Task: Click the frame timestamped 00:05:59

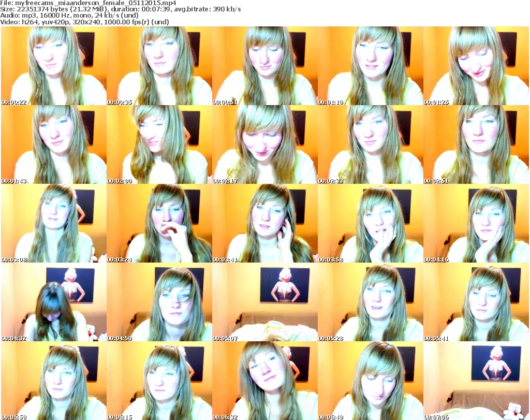Action: [x=54, y=381]
